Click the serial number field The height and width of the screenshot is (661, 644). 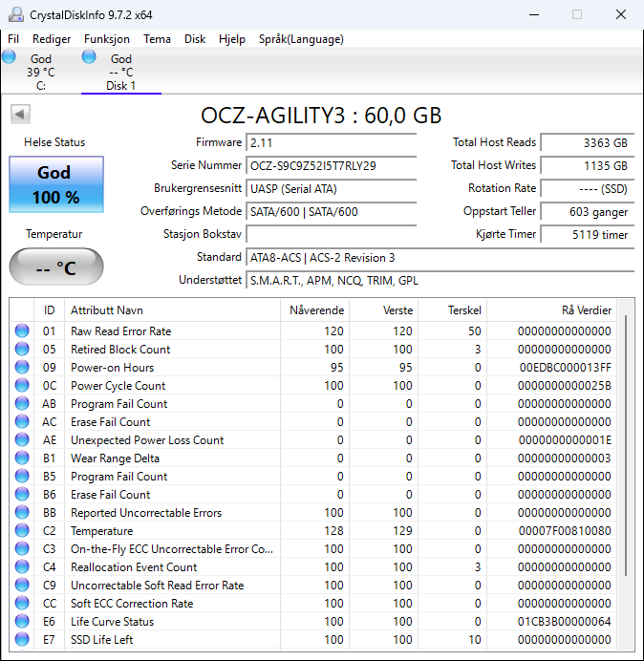click(x=331, y=165)
